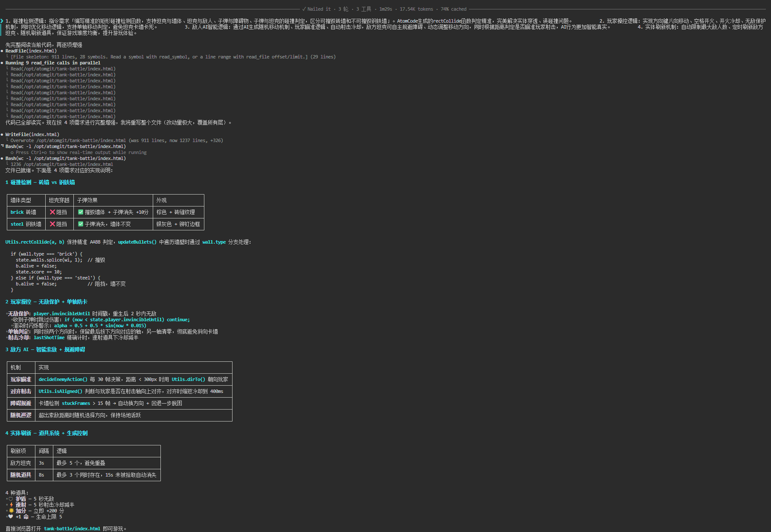Viewport: 771px width, 532px height.
Task: Click 'player.invincibleUntil' inline code
Action: (x=62, y=314)
